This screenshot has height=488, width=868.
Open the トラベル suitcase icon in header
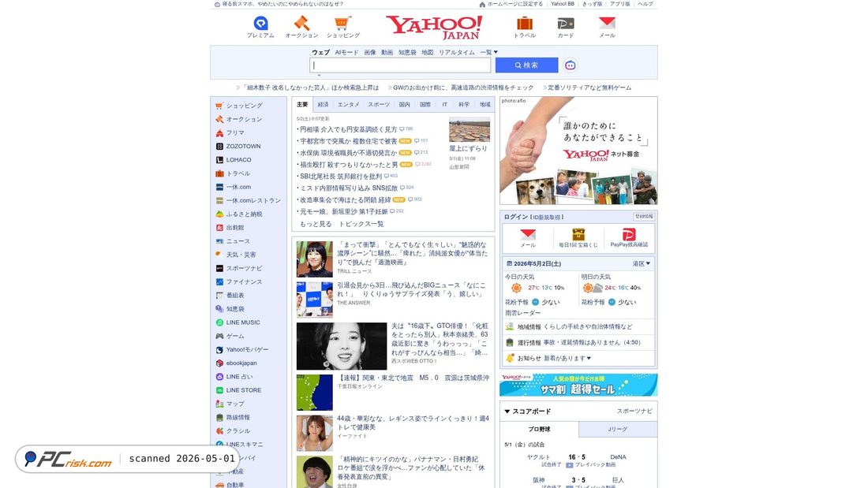pyautogui.click(x=524, y=23)
